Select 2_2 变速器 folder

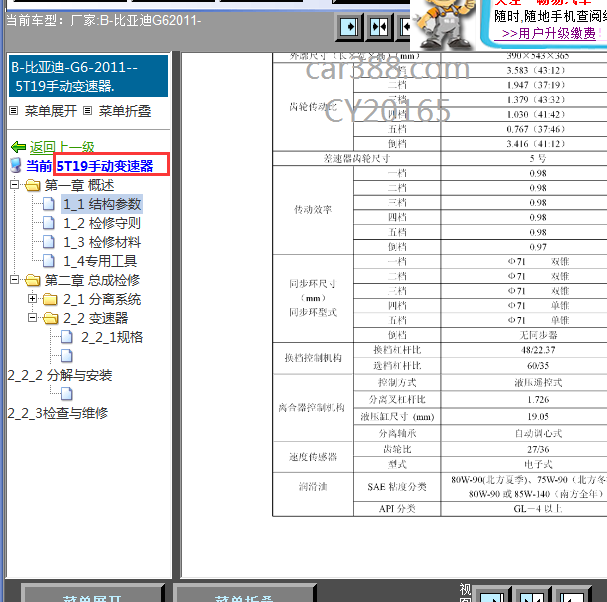[x=96, y=318]
